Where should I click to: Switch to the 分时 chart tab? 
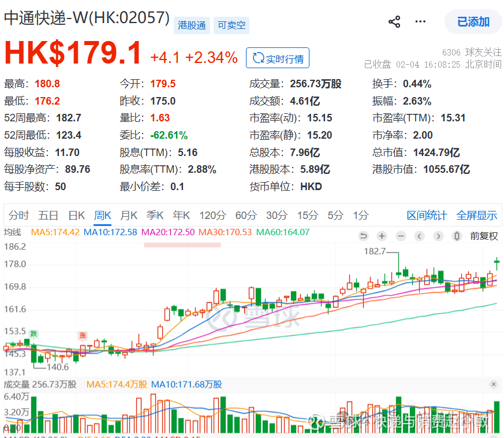point(18,215)
